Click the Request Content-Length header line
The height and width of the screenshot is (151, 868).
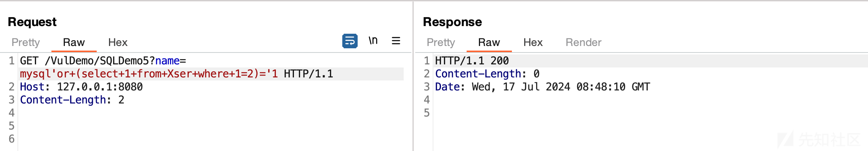click(72, 100)
